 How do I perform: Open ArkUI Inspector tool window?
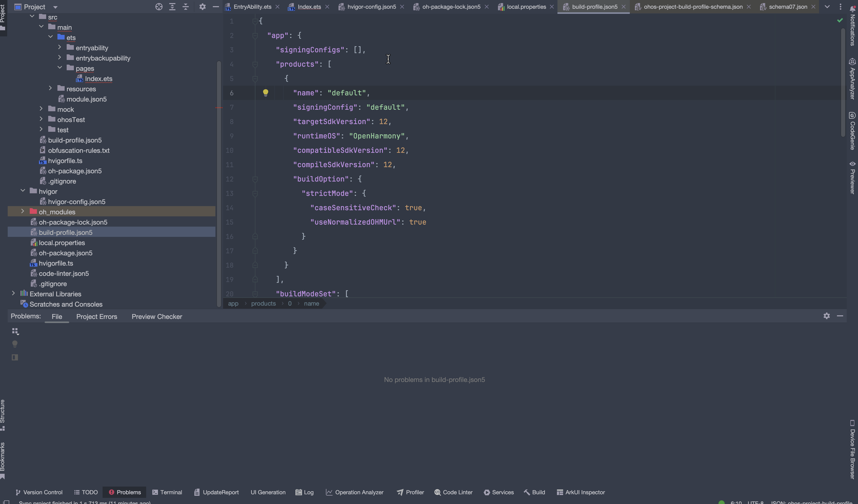[581, 492]
